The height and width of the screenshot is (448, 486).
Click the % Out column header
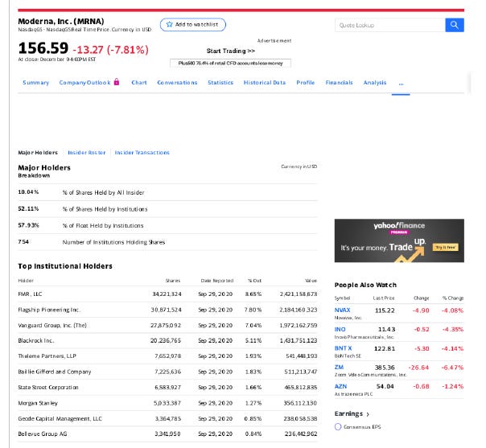(254, 281)
